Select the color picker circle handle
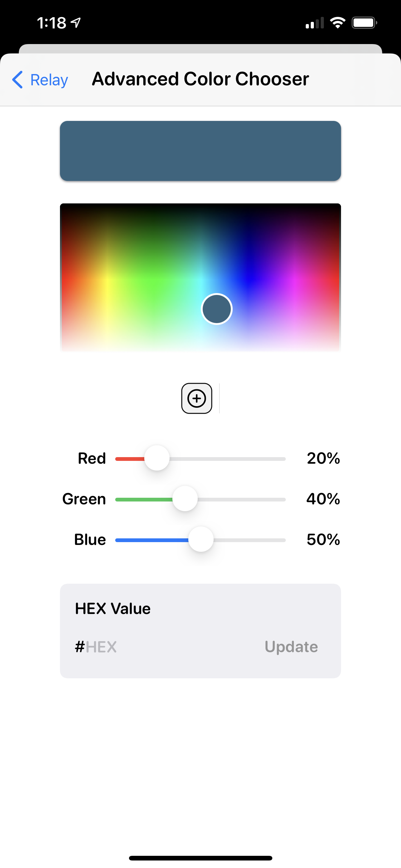 click(216, 309)
